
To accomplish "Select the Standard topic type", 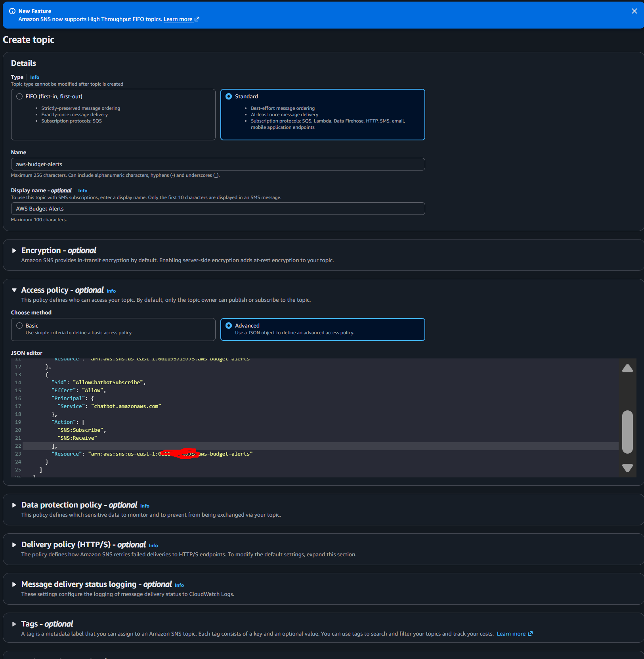I will click(229, 96).
